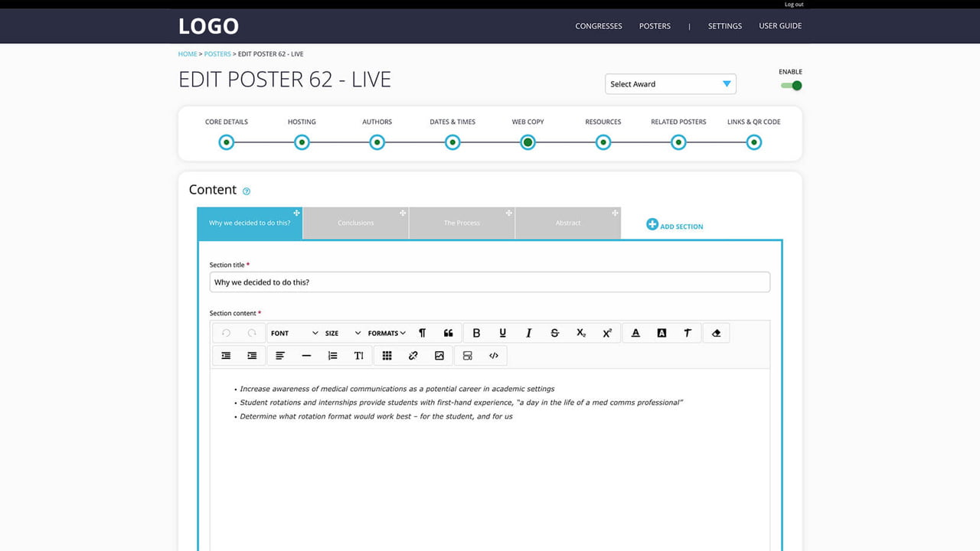Insert a link with the chain icon

[413, 355]
